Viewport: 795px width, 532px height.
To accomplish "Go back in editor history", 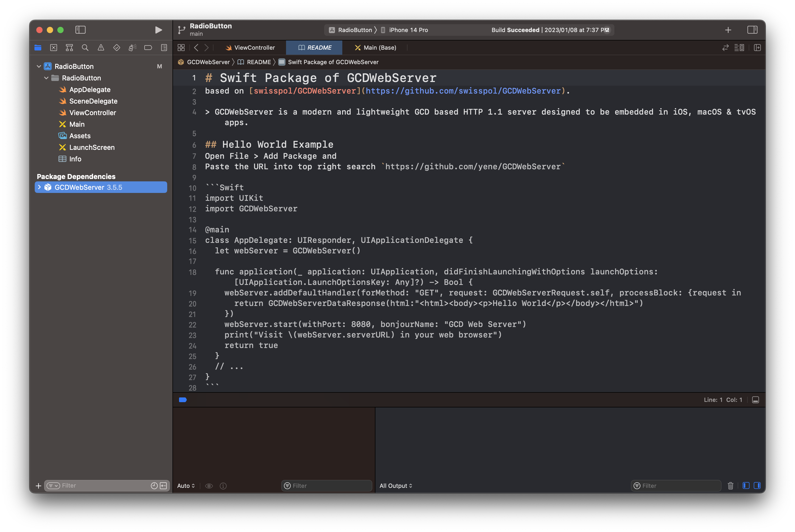I will (196, 48).
